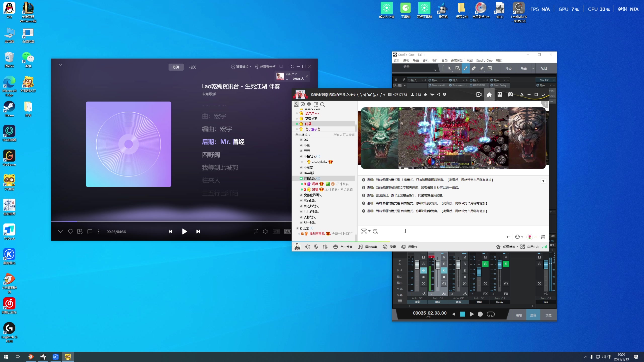Click the YY microphone icon
Screen dimensions: 644x362
click(316, 247)
